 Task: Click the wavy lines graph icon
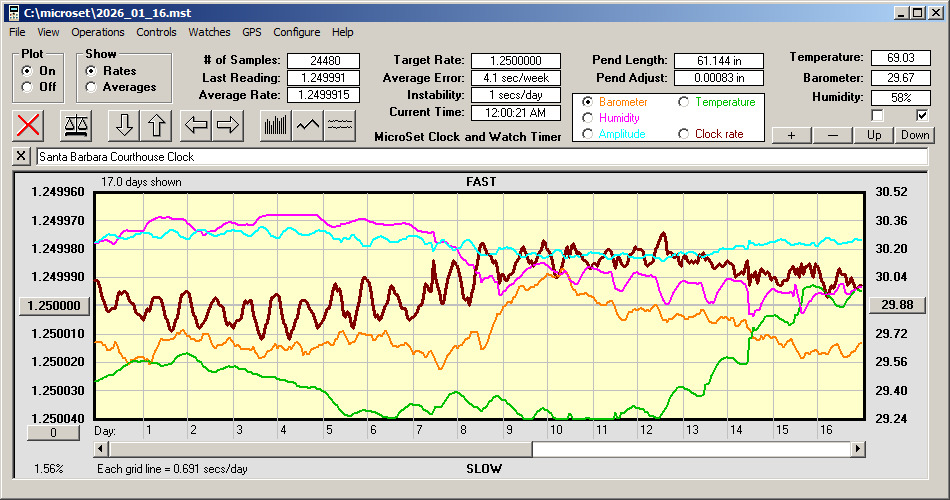tap(340, 125)
